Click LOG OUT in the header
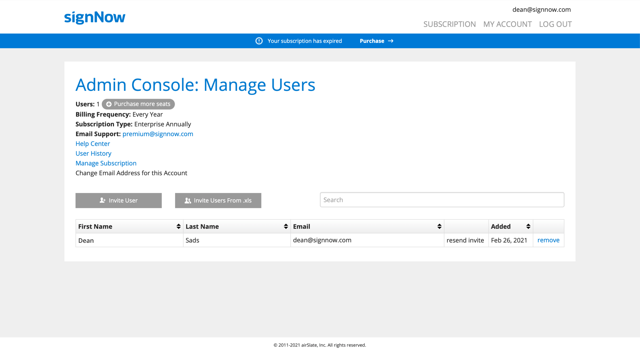Image resolution: width=640 pixels, height=364 pixels. pyautogui.click(x=555, y=24)
